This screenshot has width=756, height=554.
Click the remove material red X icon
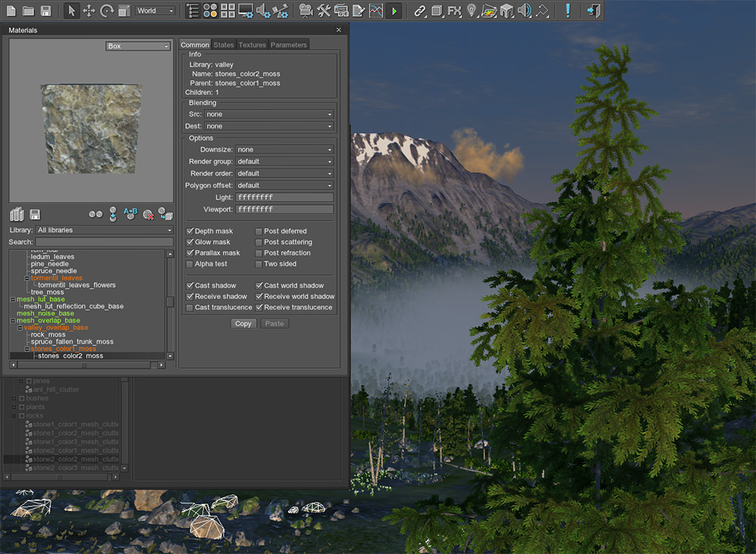[x=148, y=215]
